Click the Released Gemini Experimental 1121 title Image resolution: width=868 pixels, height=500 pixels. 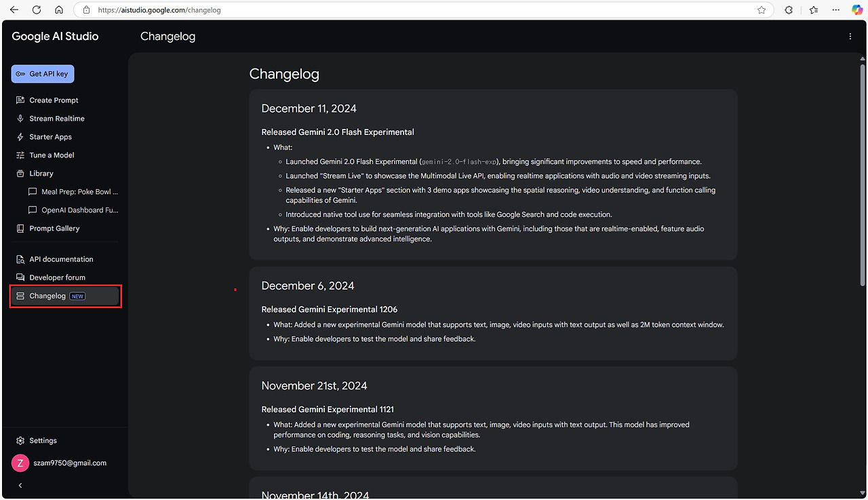328,410
